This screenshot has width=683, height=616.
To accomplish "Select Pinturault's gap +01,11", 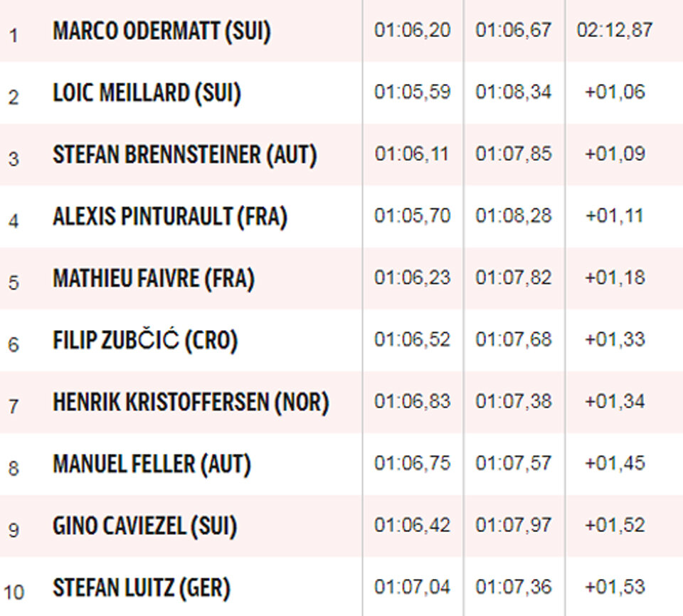I will [615, 216].
